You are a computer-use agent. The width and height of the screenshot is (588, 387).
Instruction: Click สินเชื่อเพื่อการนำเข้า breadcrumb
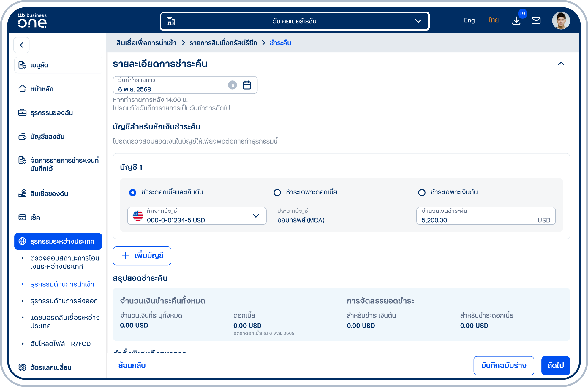146,43
